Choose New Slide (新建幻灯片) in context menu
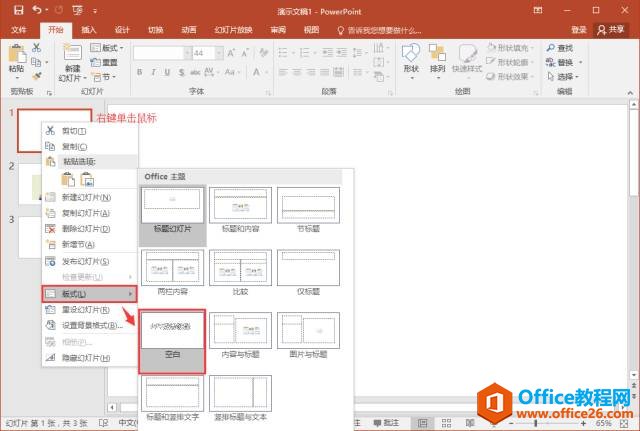Image resolution: width=640 pixels, height=431 pixels. (90, 198)
